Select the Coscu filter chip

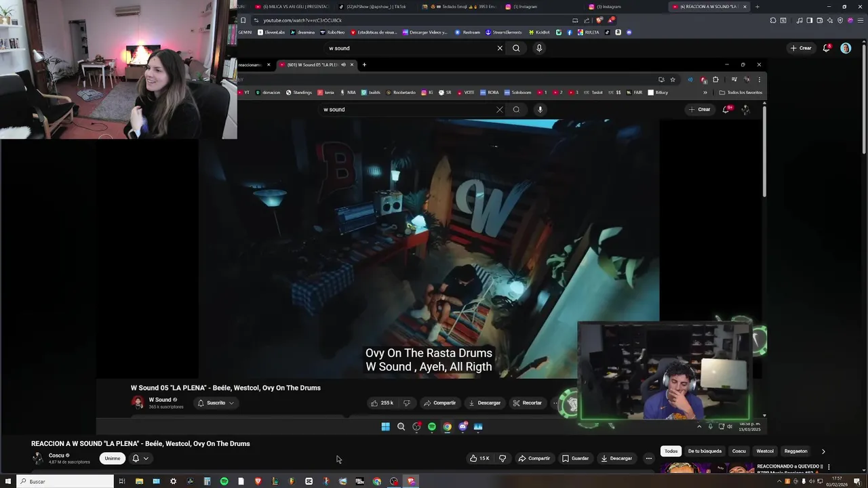pos(739,451)
